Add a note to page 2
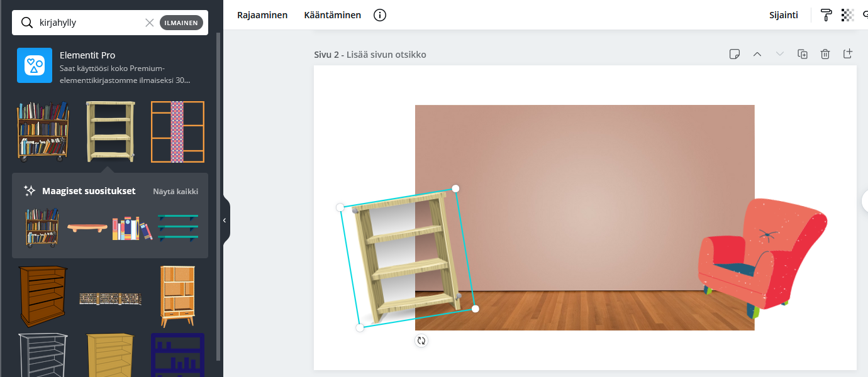 click(734, 54)
